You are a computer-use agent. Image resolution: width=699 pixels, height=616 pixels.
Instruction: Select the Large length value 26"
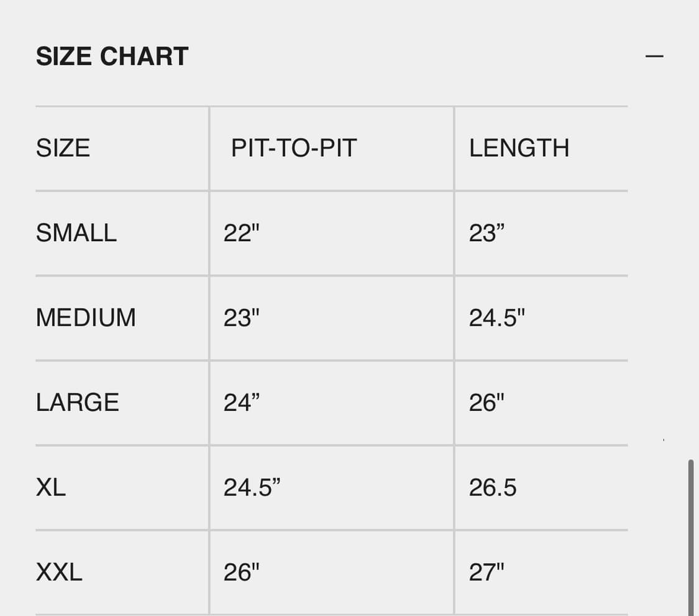487,403
